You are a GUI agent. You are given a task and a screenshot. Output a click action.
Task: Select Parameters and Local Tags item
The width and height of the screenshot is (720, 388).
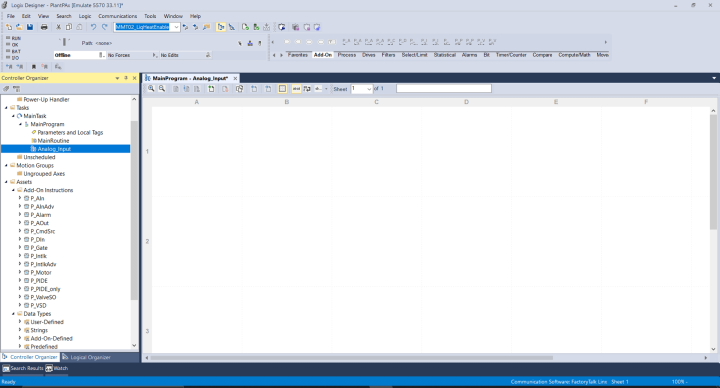click(70, 132)
